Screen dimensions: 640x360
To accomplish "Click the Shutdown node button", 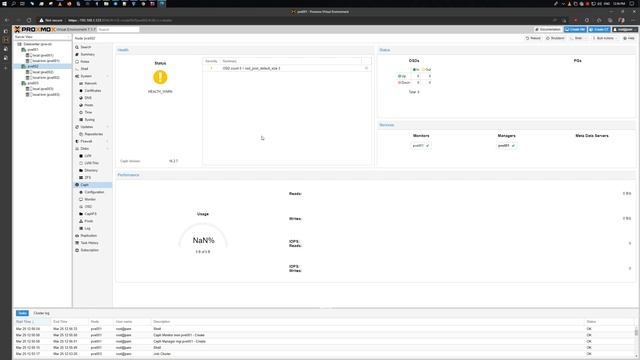I will coord(555,38).
